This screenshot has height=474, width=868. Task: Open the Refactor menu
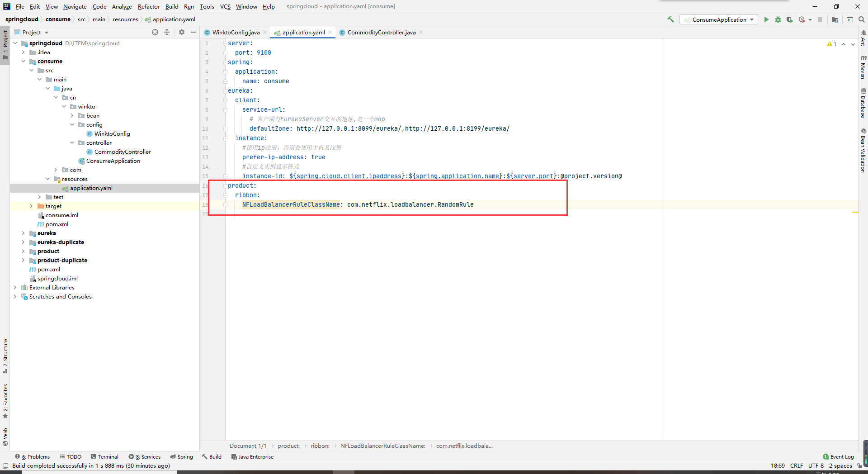click(149, 6)
